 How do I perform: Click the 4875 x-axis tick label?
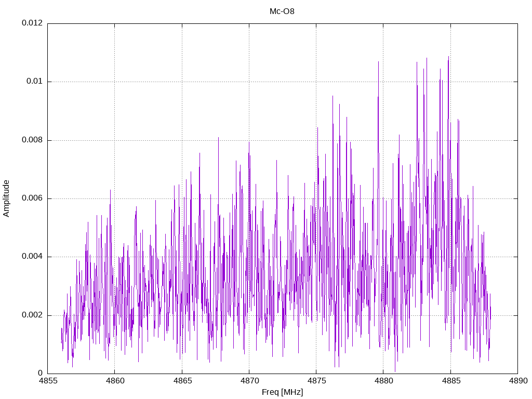(x=316, y=381)
